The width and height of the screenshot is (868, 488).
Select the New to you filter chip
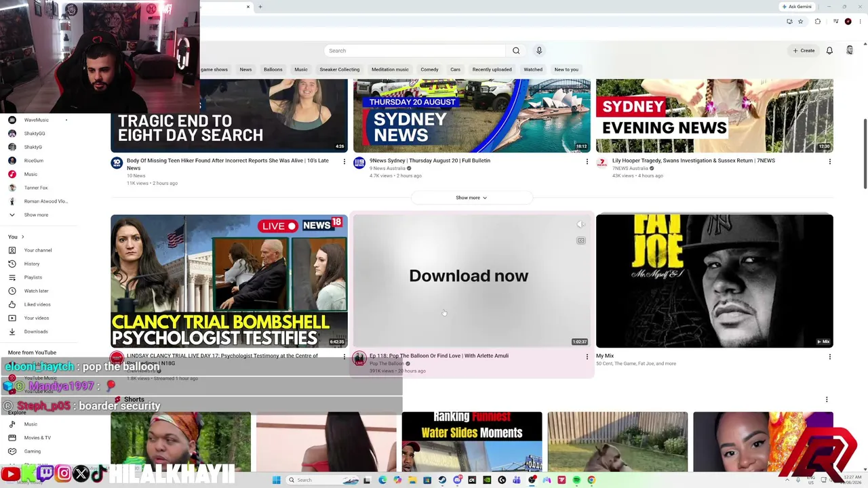coord(566,69)
